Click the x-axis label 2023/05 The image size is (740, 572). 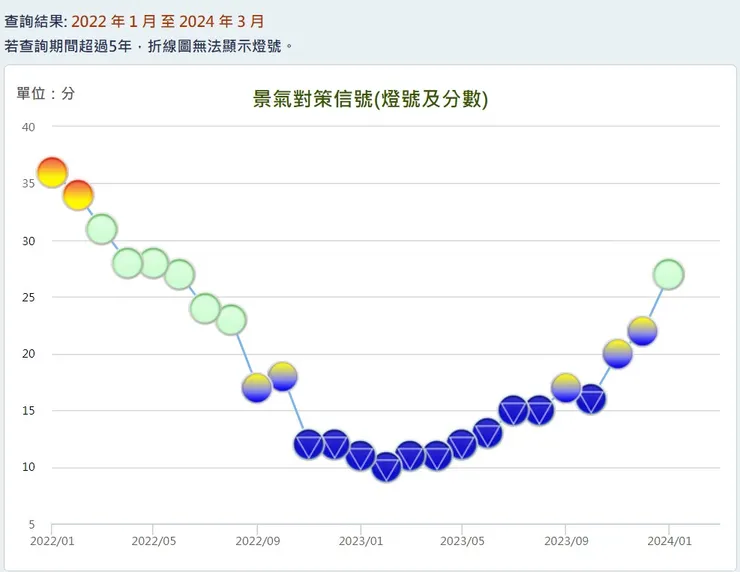coord(462,541)
